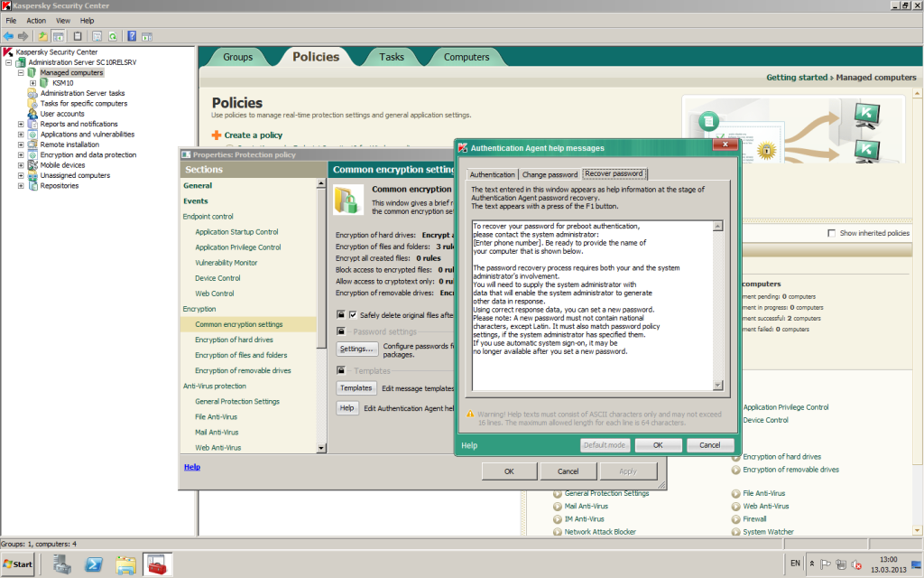The height and width of the screenshot is (578, 924).
Task: Click the clipboard icon in the toolbar
Action: pos(78,36)
